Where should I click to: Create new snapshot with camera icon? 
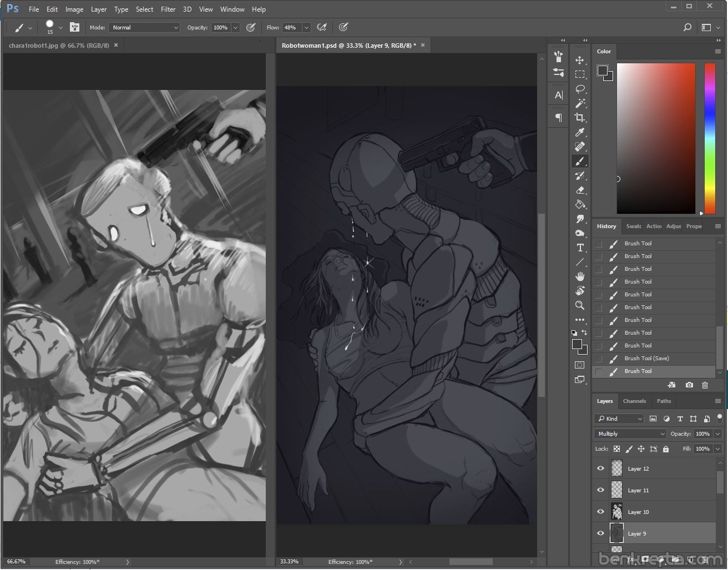tap(689, 385)
